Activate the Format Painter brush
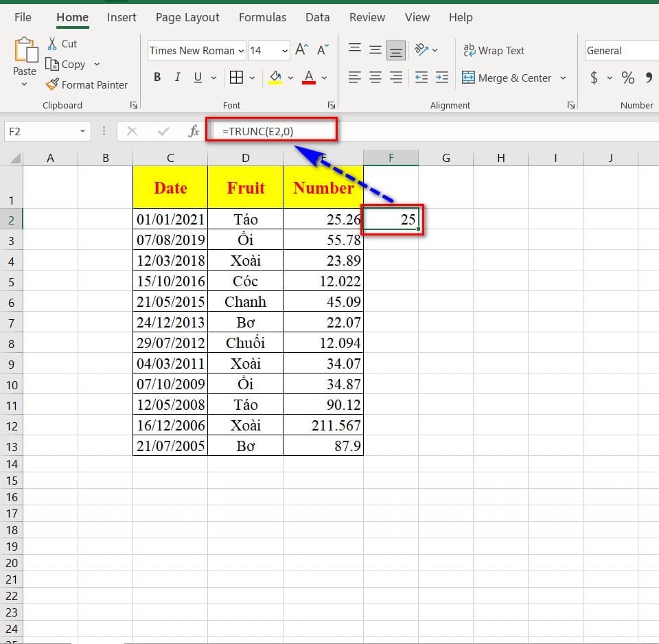The height and width of the screenshot is (644, 659). click(x=53, y=84)
